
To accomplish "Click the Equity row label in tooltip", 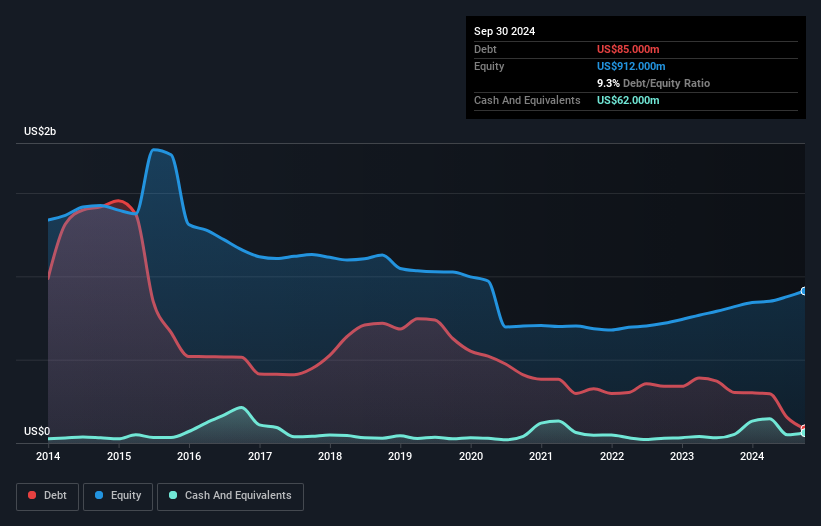I will tap(489, 66).
